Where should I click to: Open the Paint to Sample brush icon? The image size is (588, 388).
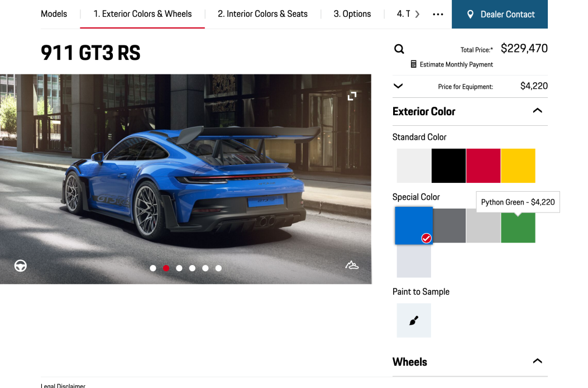point(413,320)
